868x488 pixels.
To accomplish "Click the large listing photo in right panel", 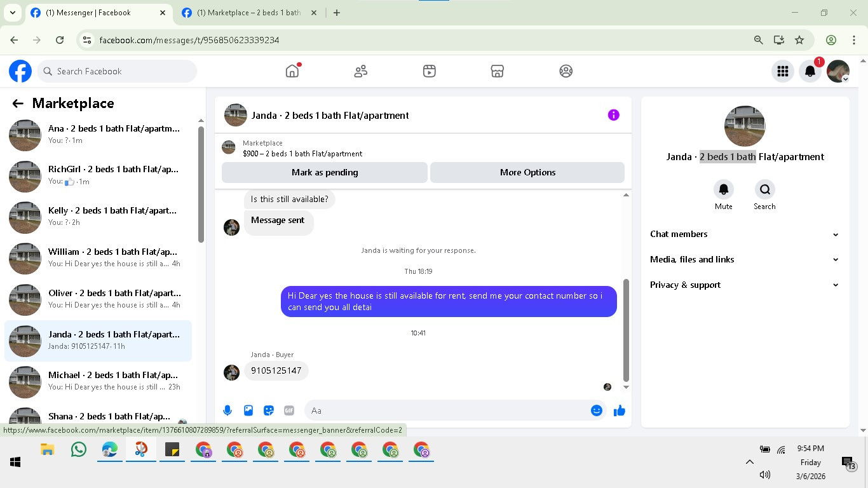I will (x=745, y=126).
